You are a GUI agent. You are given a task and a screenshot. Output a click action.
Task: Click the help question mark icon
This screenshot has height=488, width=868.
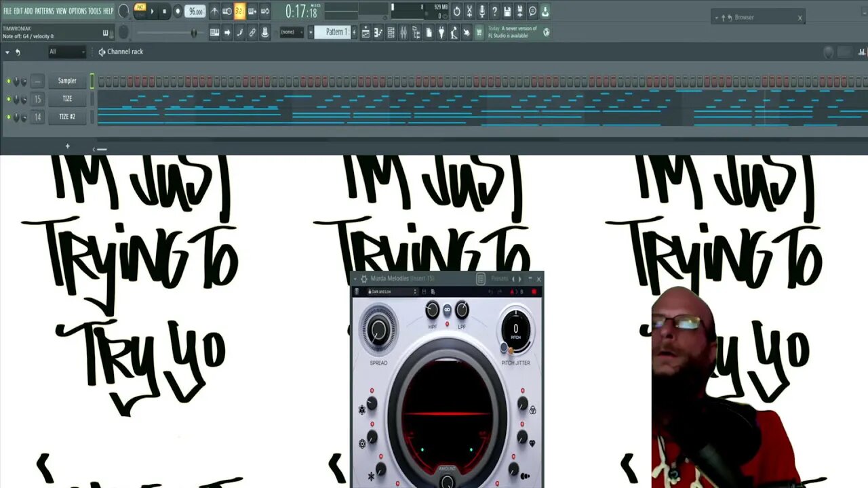click(x=494, y=12)
